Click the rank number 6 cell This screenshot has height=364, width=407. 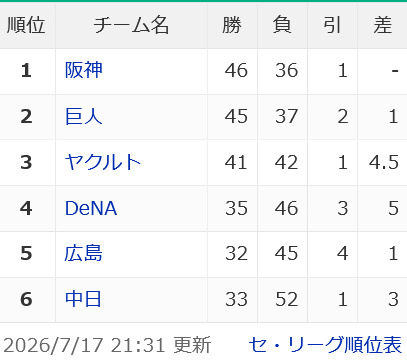(x=26, y=299)
